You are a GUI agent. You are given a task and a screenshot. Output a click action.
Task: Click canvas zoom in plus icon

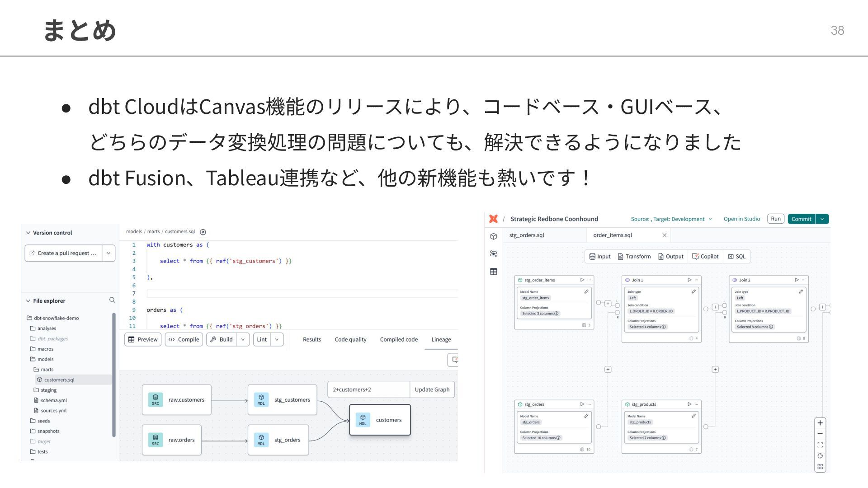pos(820,423)
